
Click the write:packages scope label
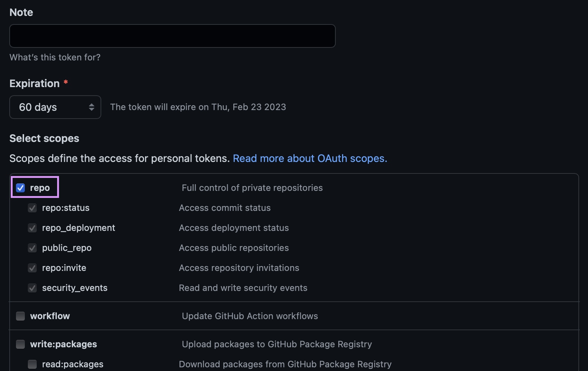pyautogui.click(x=63, y=344)
